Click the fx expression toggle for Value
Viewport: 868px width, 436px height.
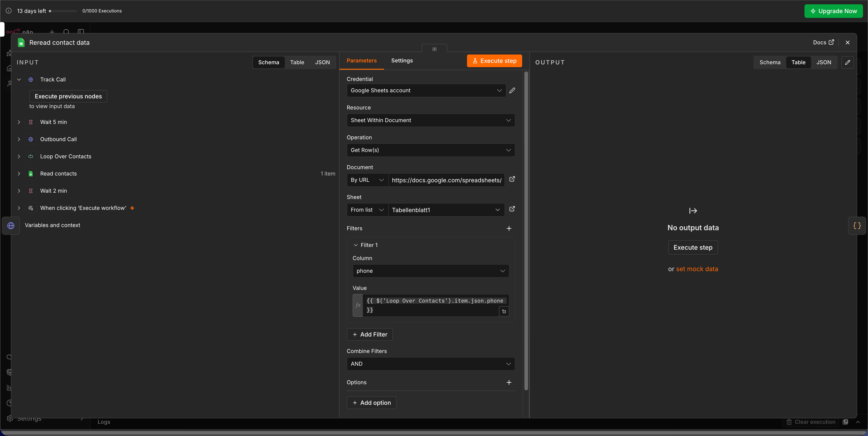358,305
